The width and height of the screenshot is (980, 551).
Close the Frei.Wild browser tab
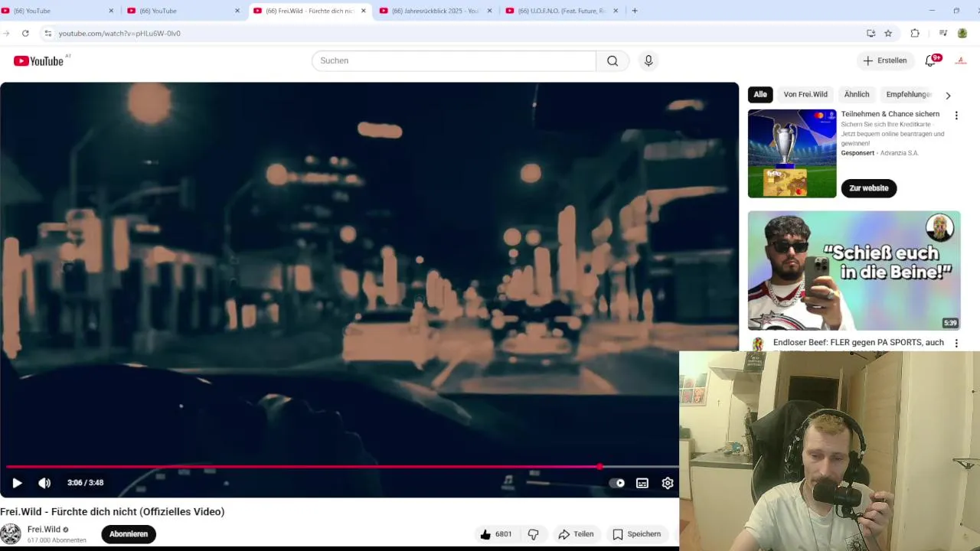click(x=364, y=11)
